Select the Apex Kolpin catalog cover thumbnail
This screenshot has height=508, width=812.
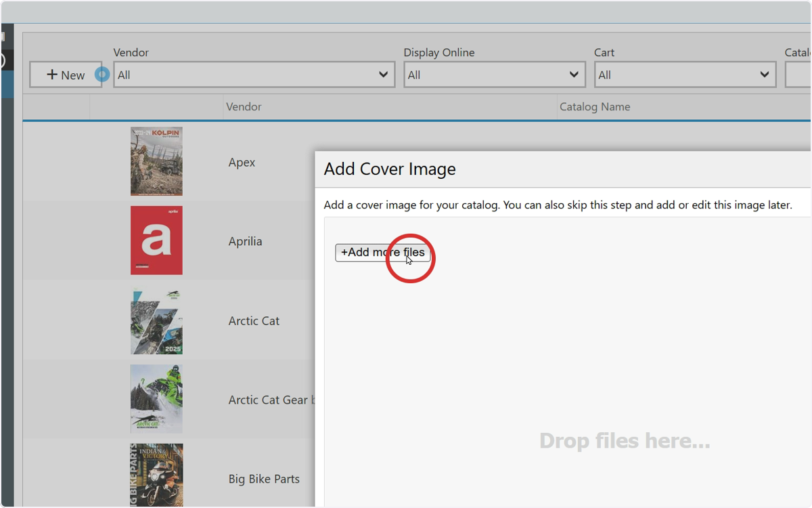click(x=156, y=161)
